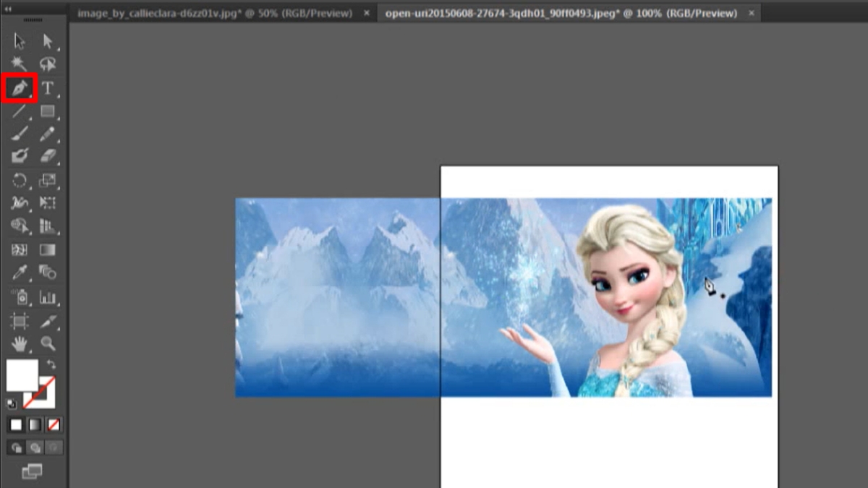Pick the Column Graph tool
This screenshot has height=488, width=868.
48,296
